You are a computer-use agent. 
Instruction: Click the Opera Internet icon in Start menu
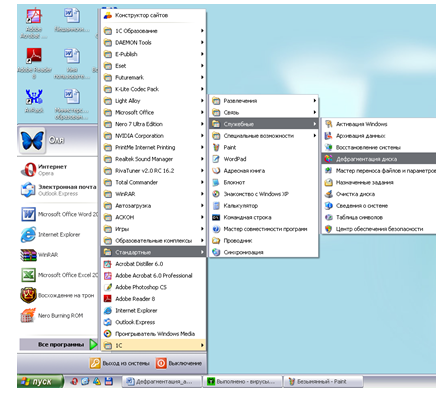28,170
